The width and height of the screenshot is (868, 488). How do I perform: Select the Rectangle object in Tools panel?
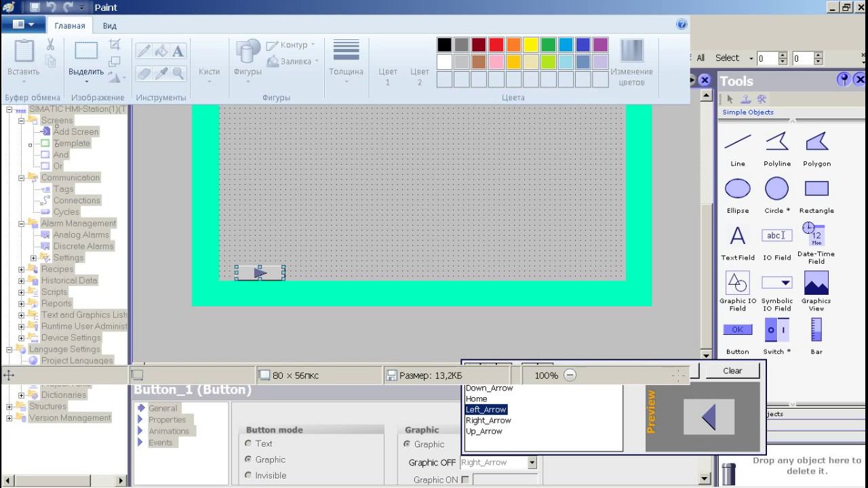[816, 195]
